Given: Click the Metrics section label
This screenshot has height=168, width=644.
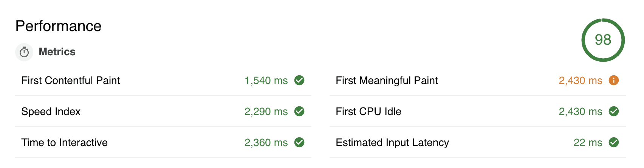Looking at the screenshot, I should 57,52.
